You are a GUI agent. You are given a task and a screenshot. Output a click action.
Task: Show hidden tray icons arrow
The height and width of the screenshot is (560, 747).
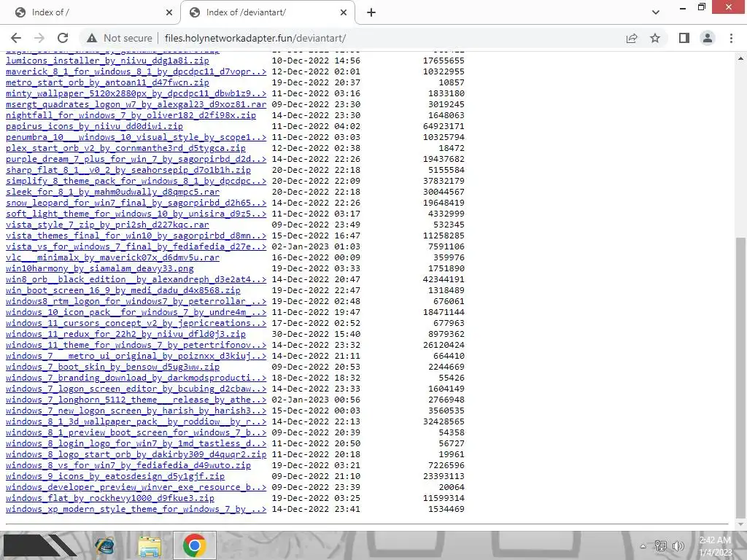tap(643, 546)
